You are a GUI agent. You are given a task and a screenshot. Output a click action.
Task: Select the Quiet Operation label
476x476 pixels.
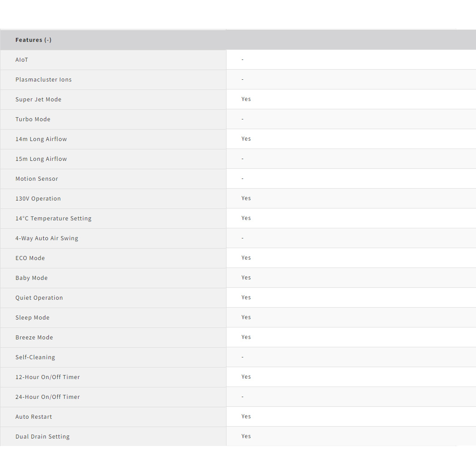39,298
